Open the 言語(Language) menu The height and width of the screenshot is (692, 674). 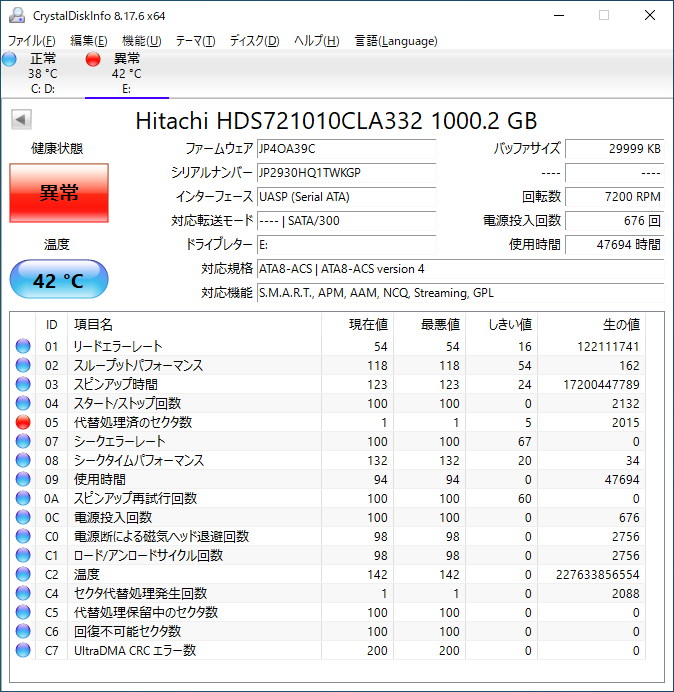396,41
